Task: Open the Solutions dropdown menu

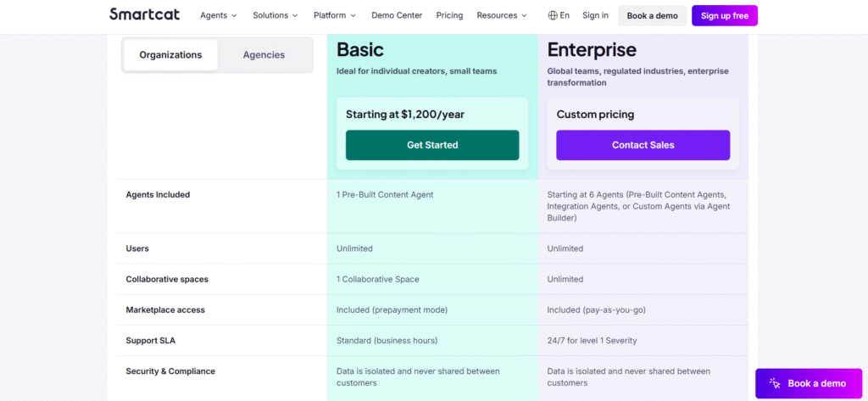Action: tap(275, 15)
